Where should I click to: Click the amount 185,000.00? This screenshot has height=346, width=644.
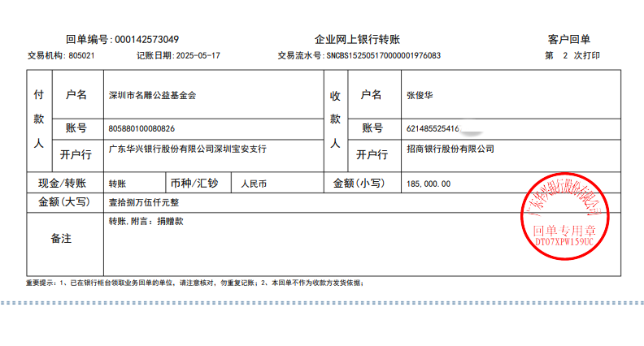[x=429, y=184]
